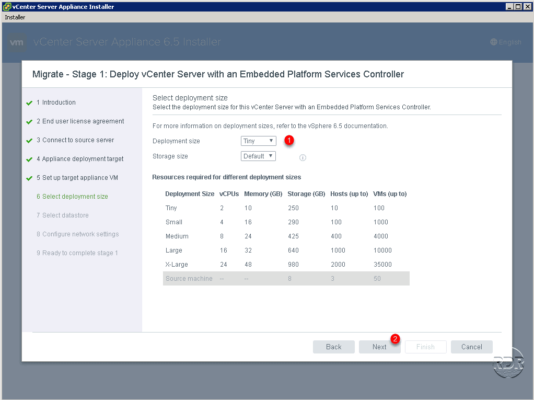Minimize the installer window

[509, 6]
